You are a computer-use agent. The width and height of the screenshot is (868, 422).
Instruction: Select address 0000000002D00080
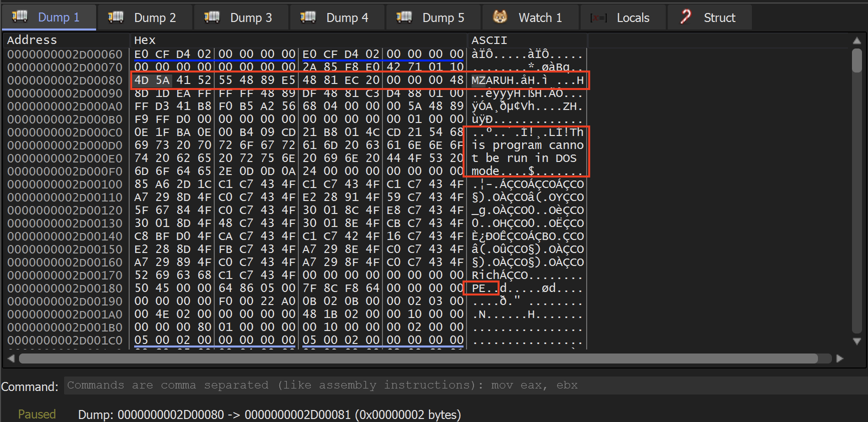click(x=65, y=80)
